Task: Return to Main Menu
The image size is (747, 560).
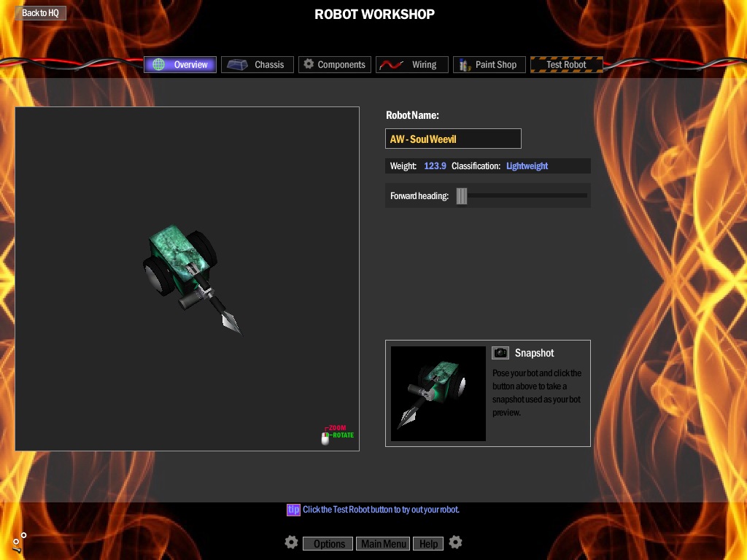Action: coord(383,543)
